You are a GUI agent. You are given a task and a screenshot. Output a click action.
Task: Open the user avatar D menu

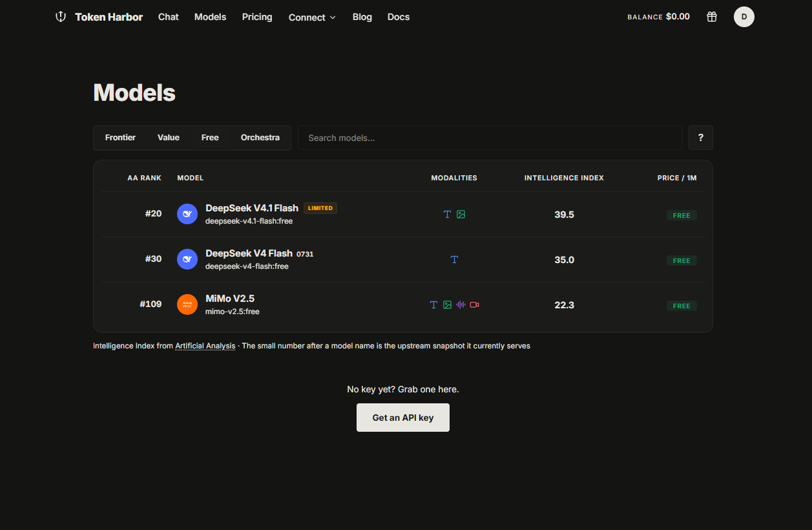744,17
